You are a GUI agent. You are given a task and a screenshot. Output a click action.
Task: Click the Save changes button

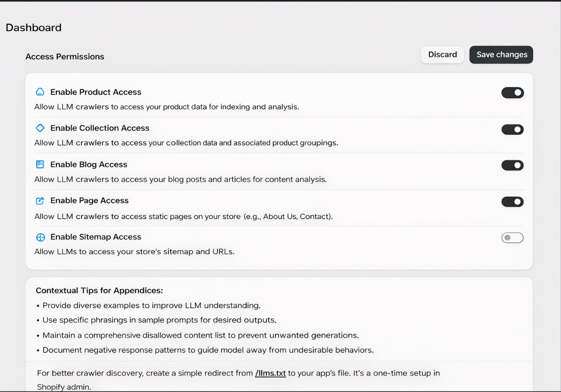click(x=501, y=54)
